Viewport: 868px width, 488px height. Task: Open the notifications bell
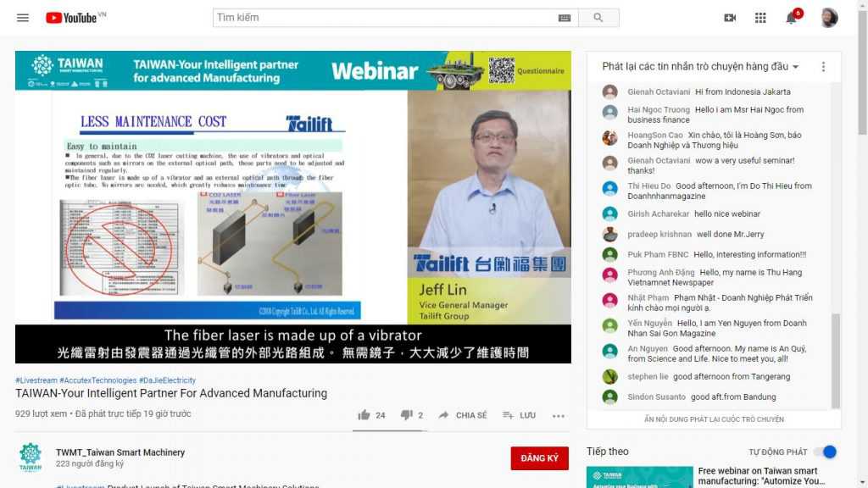coord(792,18)
